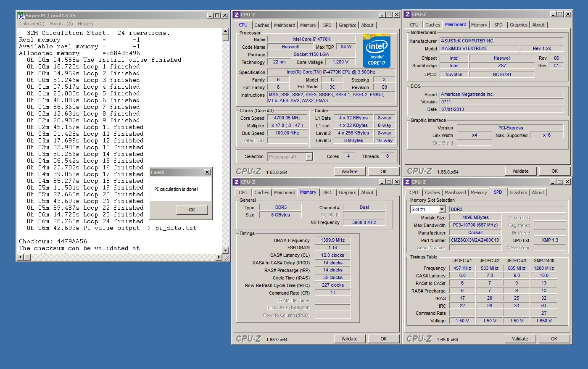
Task: Switch to Mainboard tab in top-left CPU-Z window
Action: (x=285, y=25)
